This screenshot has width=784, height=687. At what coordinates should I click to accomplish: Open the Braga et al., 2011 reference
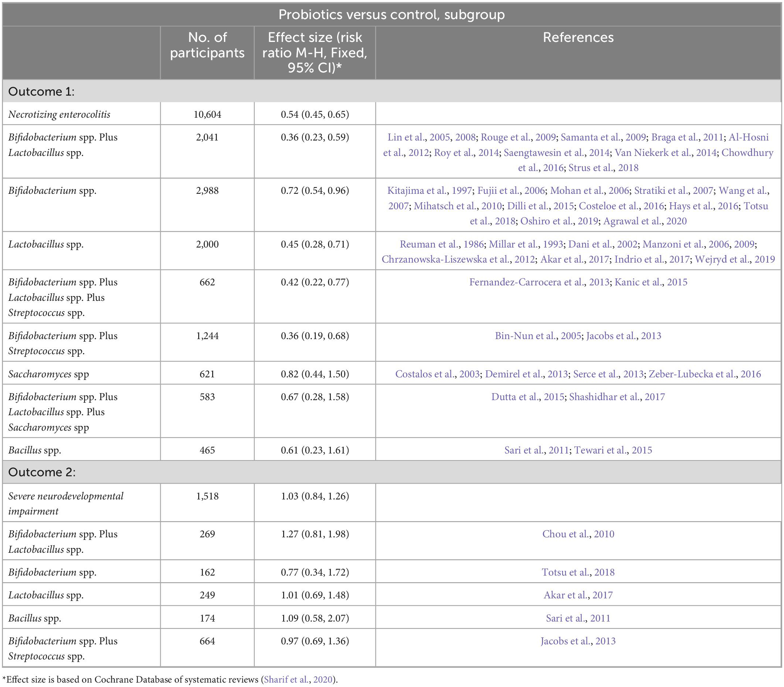pos(687,137)
